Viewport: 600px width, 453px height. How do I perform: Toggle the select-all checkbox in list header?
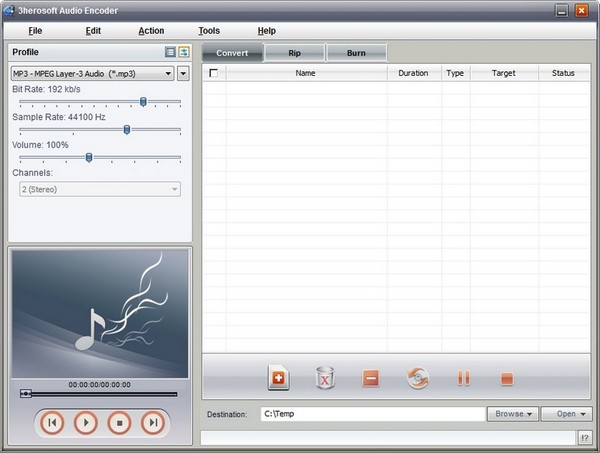213,73
